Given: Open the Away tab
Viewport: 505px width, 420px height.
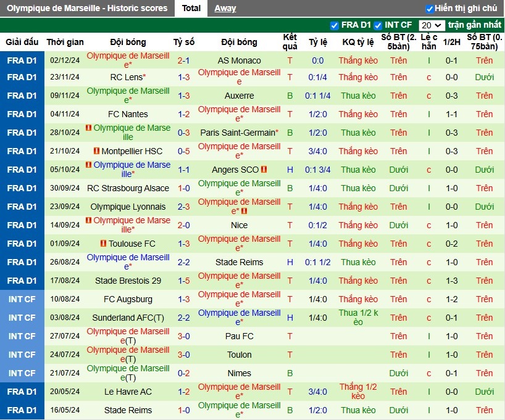Looking at the screenshot, I should (x=225, y=8).
